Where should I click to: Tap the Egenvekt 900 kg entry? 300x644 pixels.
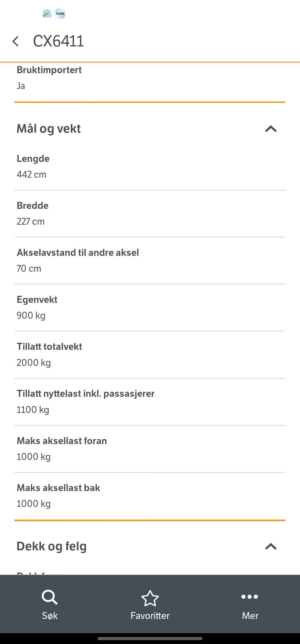[150, 307]
